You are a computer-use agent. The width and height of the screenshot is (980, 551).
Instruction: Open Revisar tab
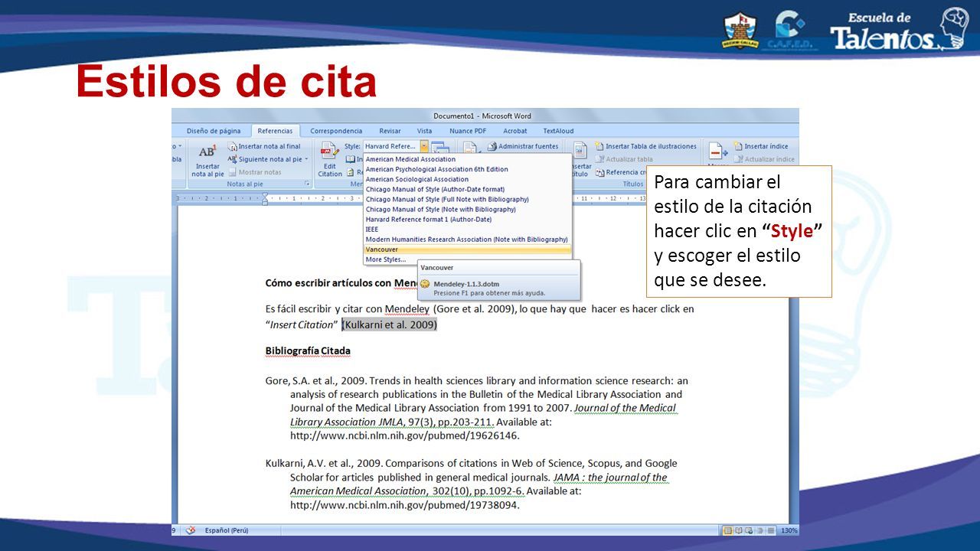click(390, 131)
